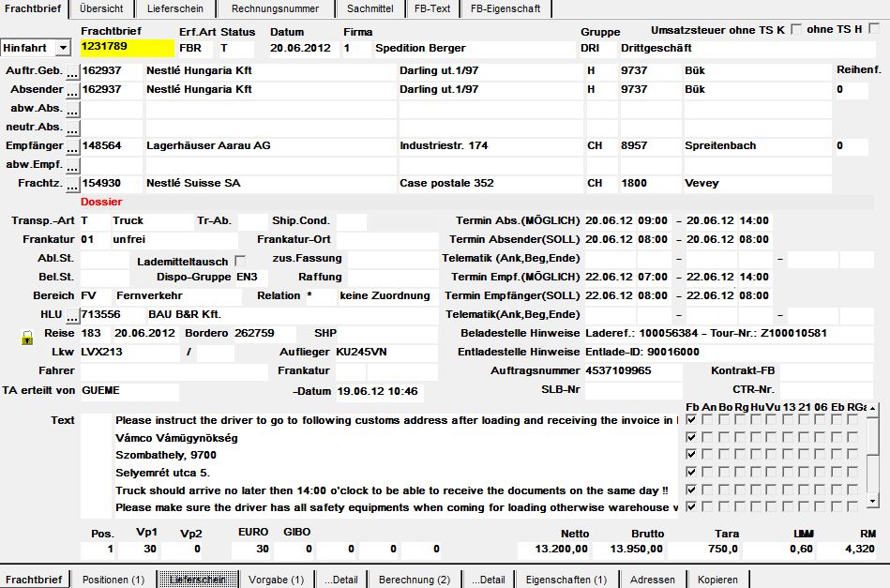
Task: Open the Berechnung (2) bottom tab
Action: pyautogui.click(x=415, y=580)
